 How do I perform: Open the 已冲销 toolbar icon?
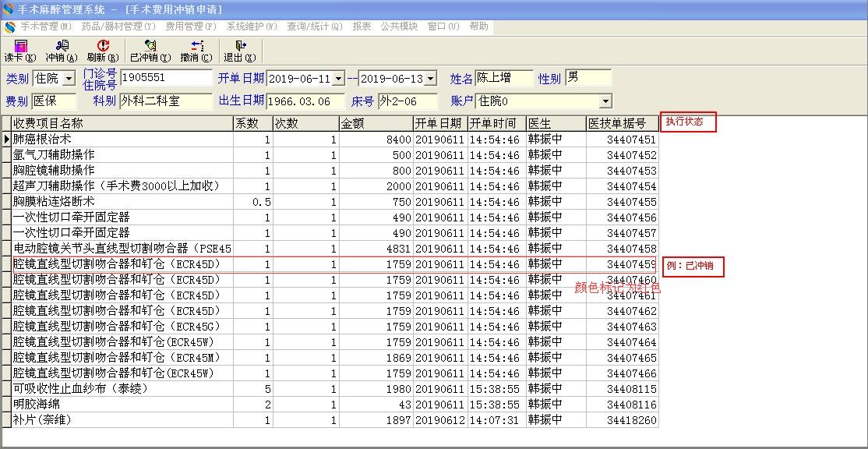click(x=150, y=51)
